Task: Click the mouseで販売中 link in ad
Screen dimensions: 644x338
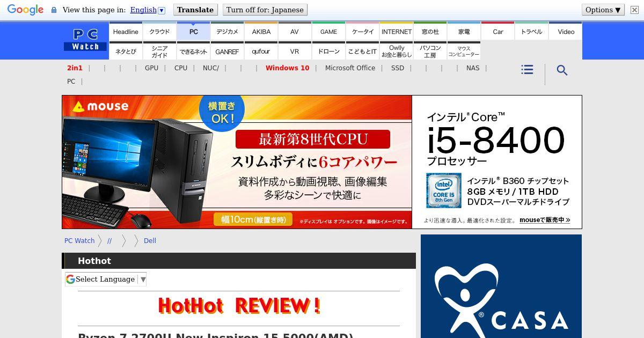Action: tap(545, 220)
